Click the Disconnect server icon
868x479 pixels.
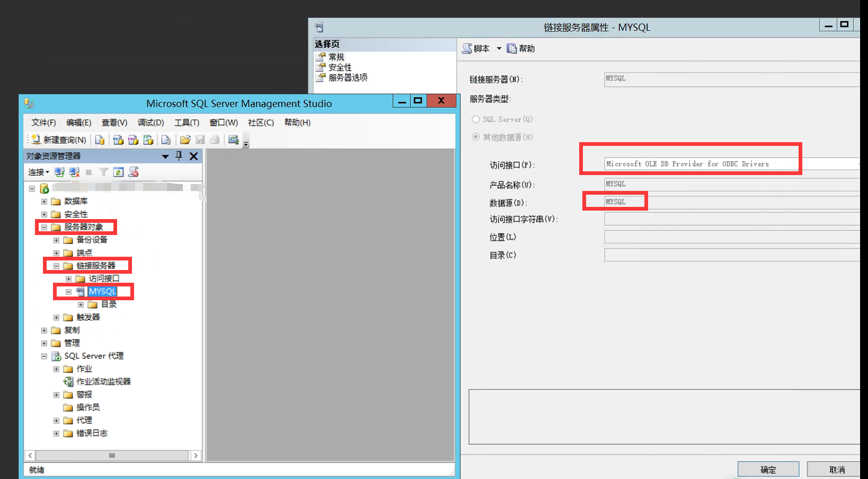coord(74,172)
